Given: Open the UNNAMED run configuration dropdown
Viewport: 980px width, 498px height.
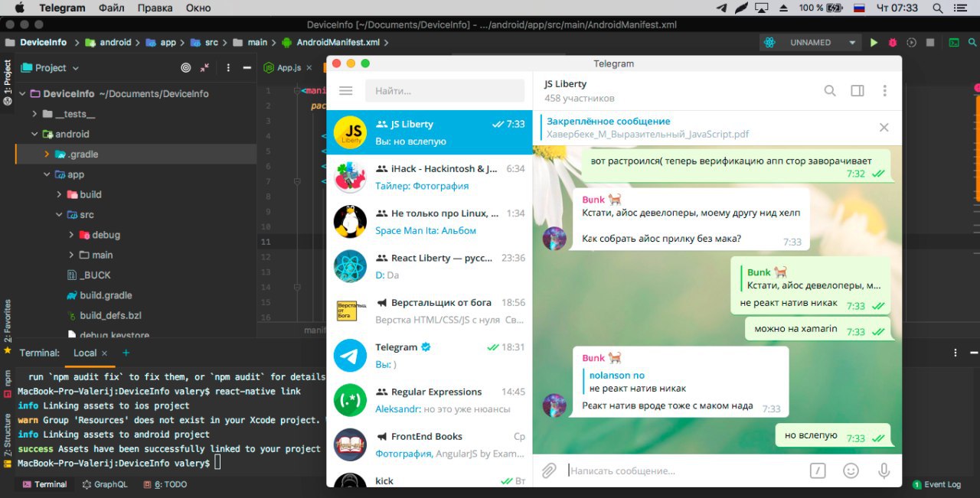Looking at the screenshot, I should [x=811, y=43].
